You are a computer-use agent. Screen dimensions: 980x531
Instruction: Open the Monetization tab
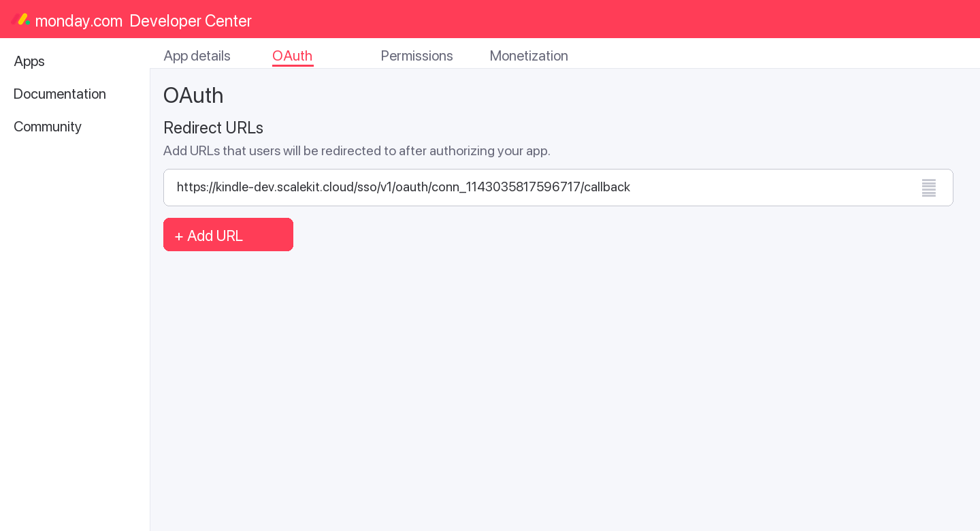tap(529, 56)
